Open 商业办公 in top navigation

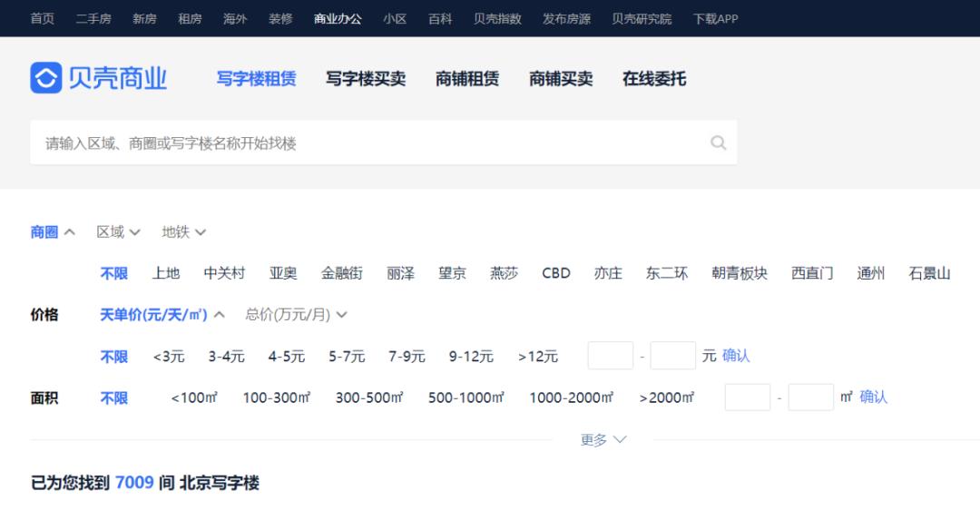(338, 19)
